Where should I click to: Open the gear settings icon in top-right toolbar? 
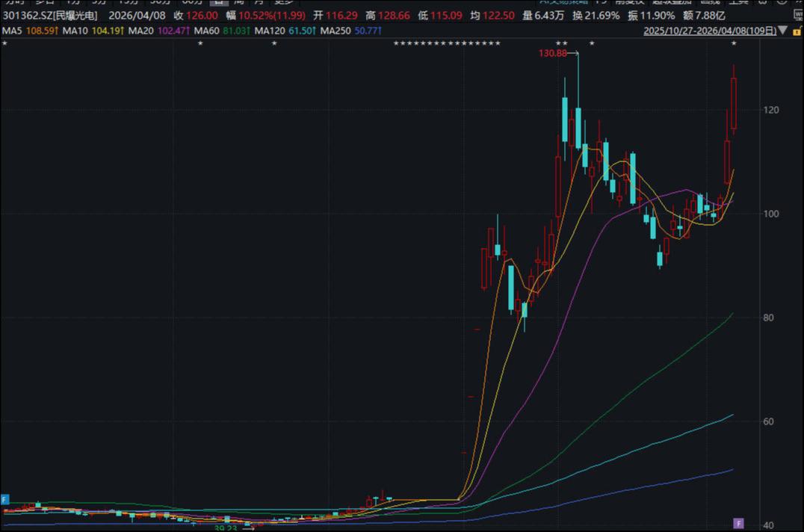pos(762,4)
